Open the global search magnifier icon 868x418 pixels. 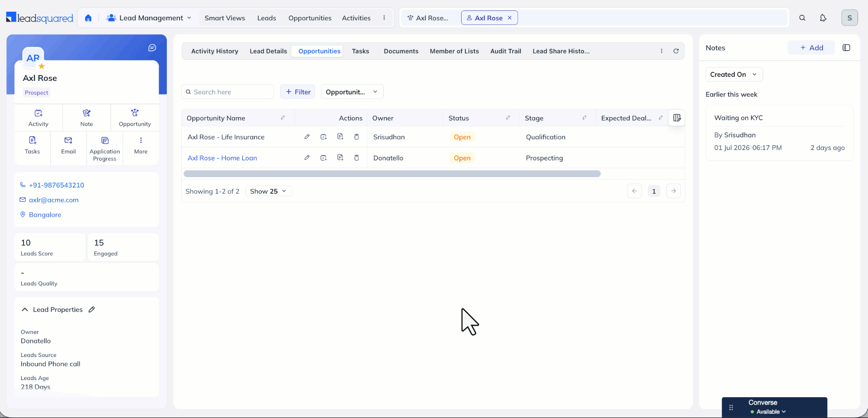pyautogui.click(x=802, y=18)
